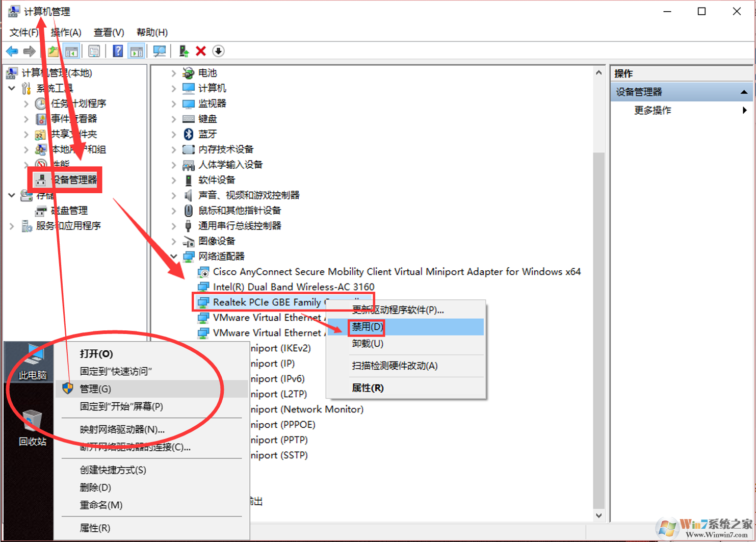756x542 pixels.
Task: Select 磁盘管理 in the left tree
Action: [x=69, y=211]
